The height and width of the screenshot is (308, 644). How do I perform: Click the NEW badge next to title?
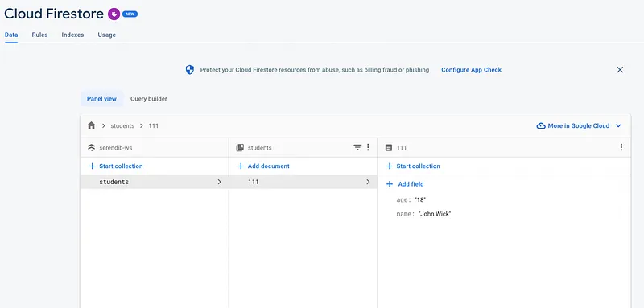click(x=130, y=14)
